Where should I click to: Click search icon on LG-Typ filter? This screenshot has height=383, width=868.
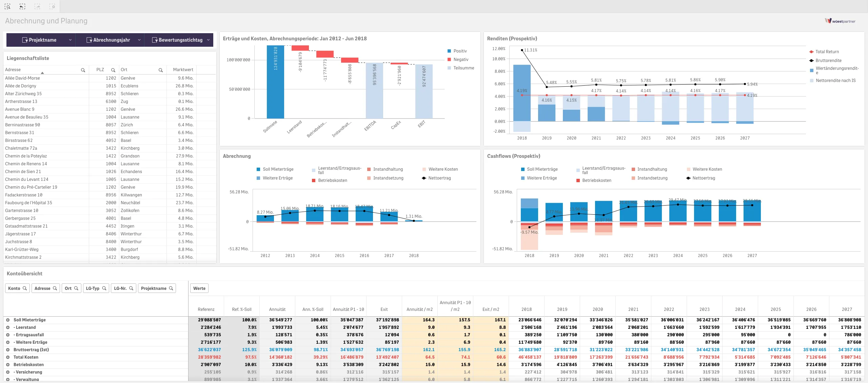104,288
